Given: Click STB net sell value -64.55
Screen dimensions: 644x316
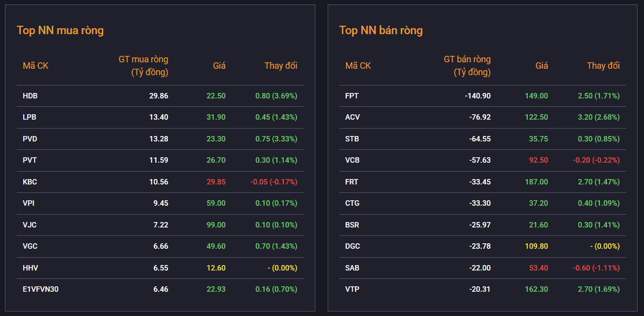Looking at the screenshot, I should click(x=480, y=139).
